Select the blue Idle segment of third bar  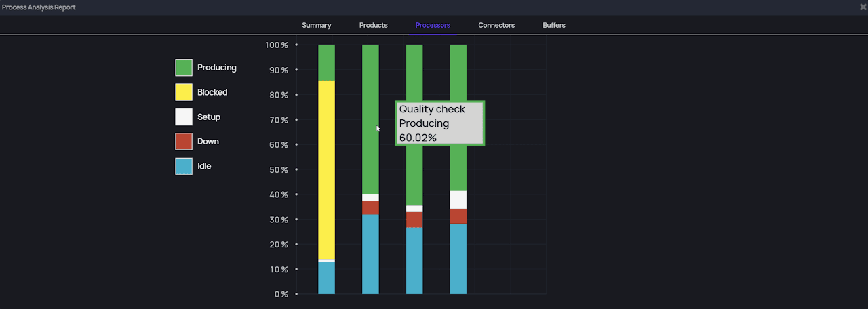tap(414, 260)
